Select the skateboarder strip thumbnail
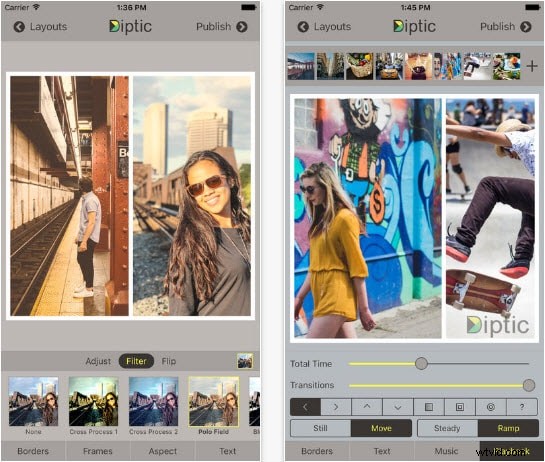This screenshot has height=462, width=545. [x=477, y=66]
